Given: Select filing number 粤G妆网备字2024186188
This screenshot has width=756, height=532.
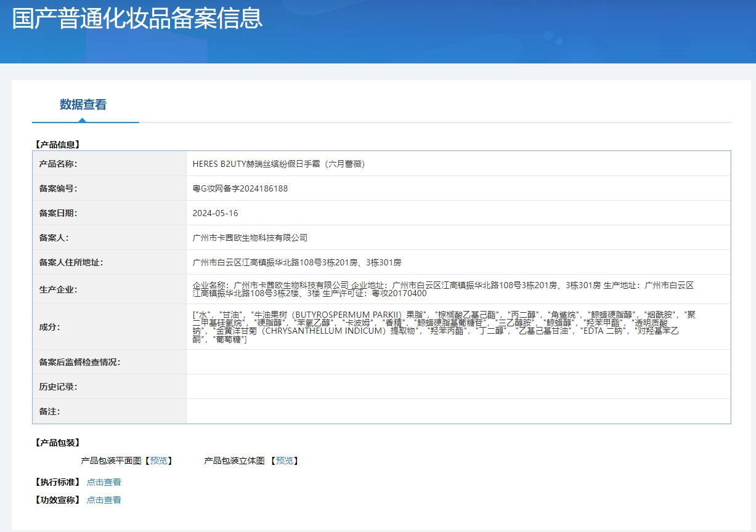Looking at the screenshot, I should pos(240,188).
